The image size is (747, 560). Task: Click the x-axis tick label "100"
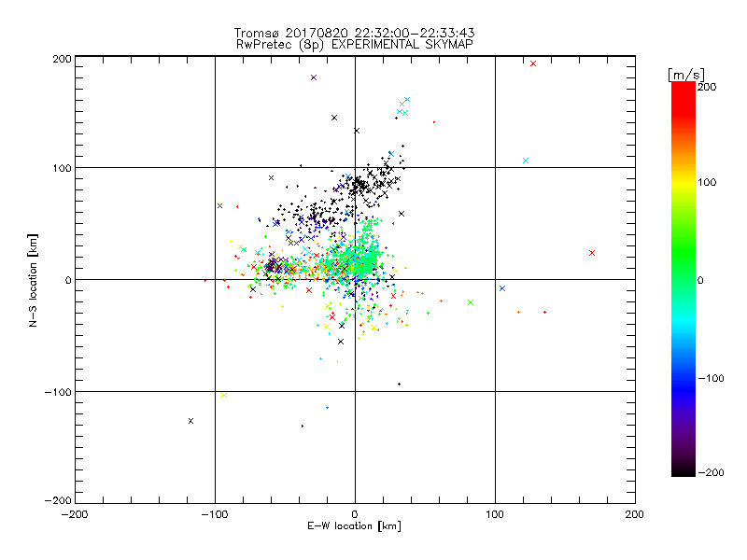495,514
